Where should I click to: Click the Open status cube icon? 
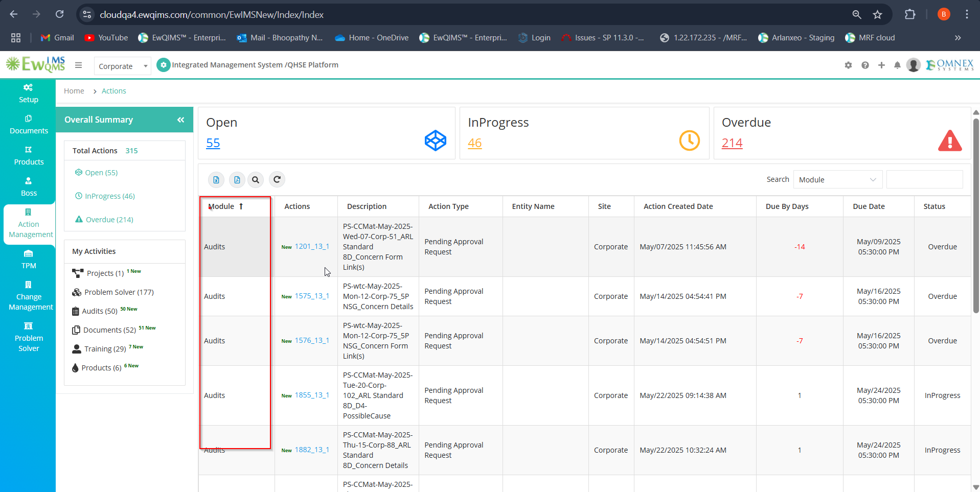[436, 140]
